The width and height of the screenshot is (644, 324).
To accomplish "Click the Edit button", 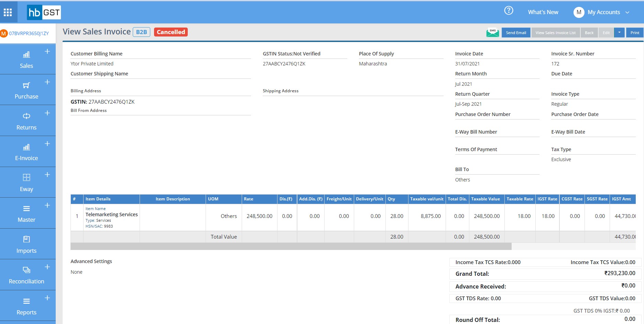I will (x=606, y=33).
